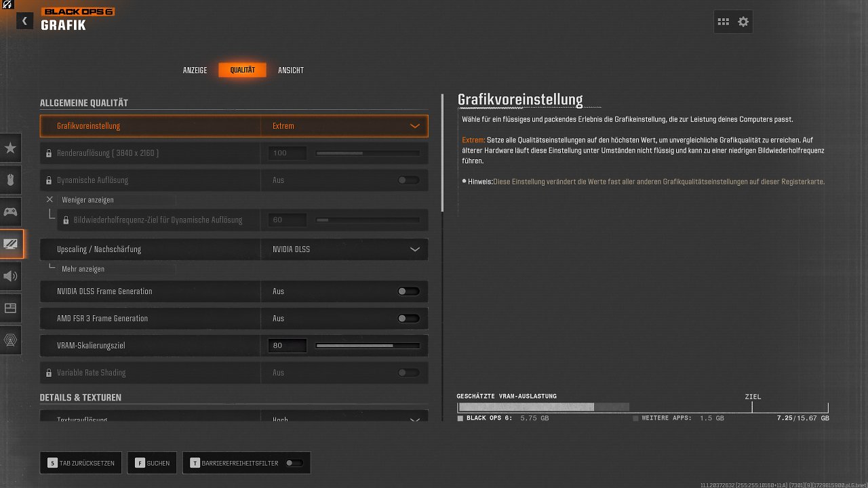Open the Upscaling / Nachschärfung dropdown
Image resolution: width=868 pixels, height=488 pixels.
pyautogui.click(x=344, y=249)
